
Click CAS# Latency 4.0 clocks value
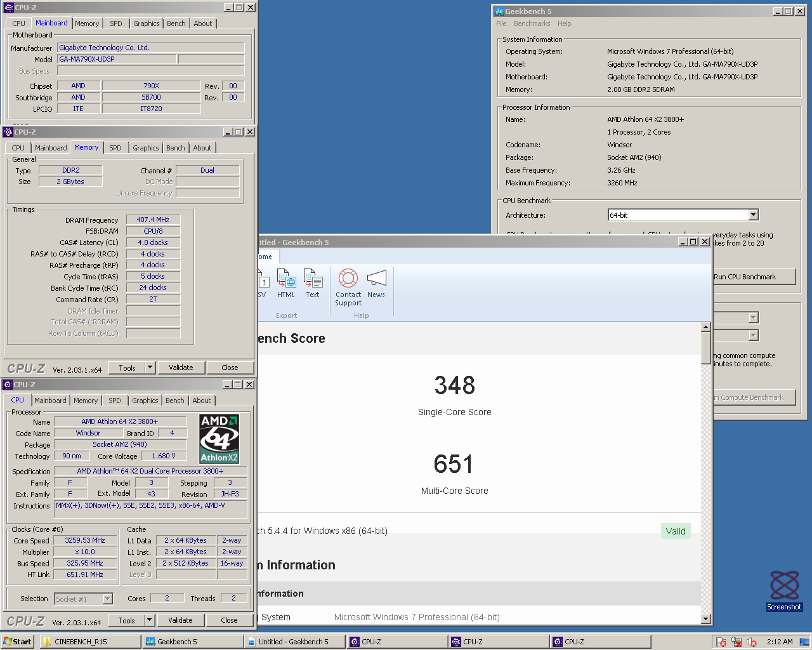tap(153, 242)
